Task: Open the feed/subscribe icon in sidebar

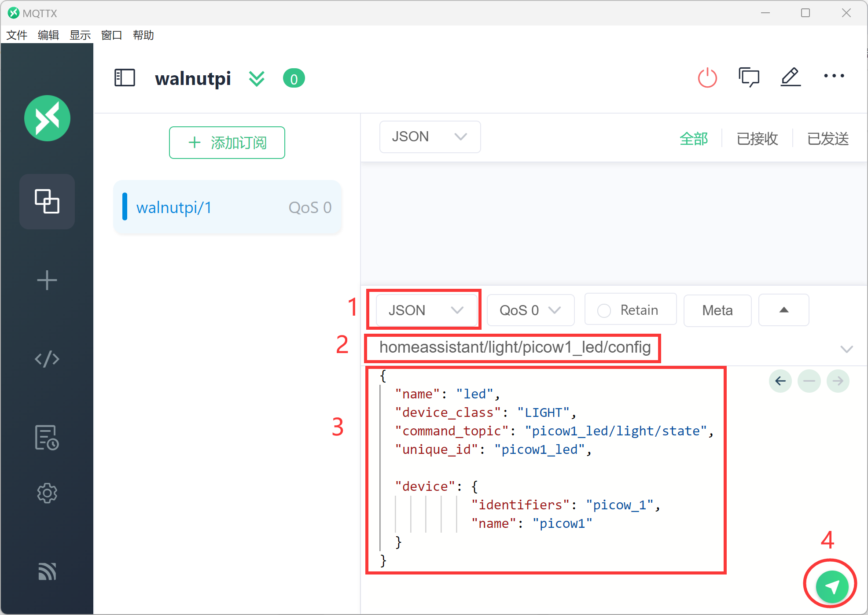Action: click(x=47, y=571)
